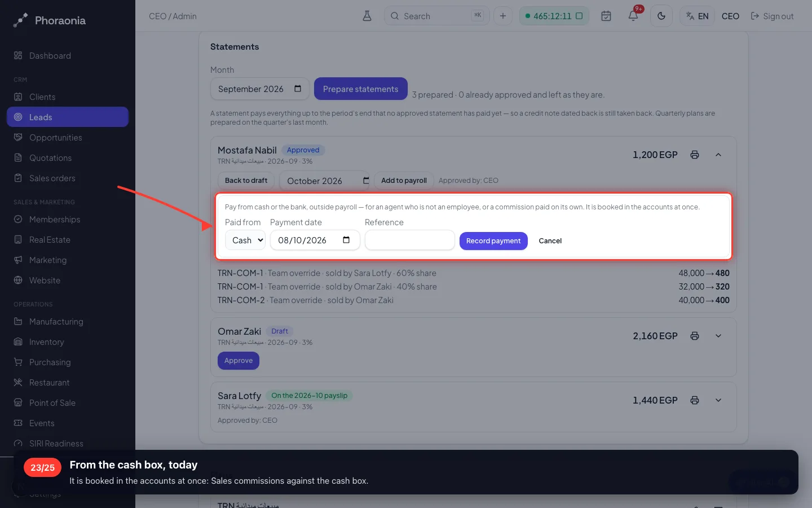Cancel the payment form
The image size is (812, 508).
point(550,241)
